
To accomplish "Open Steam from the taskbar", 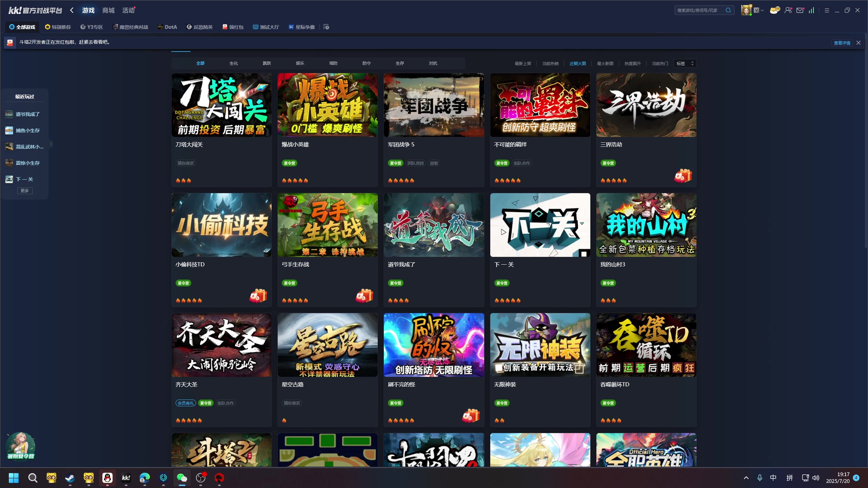I will (70, 478).
